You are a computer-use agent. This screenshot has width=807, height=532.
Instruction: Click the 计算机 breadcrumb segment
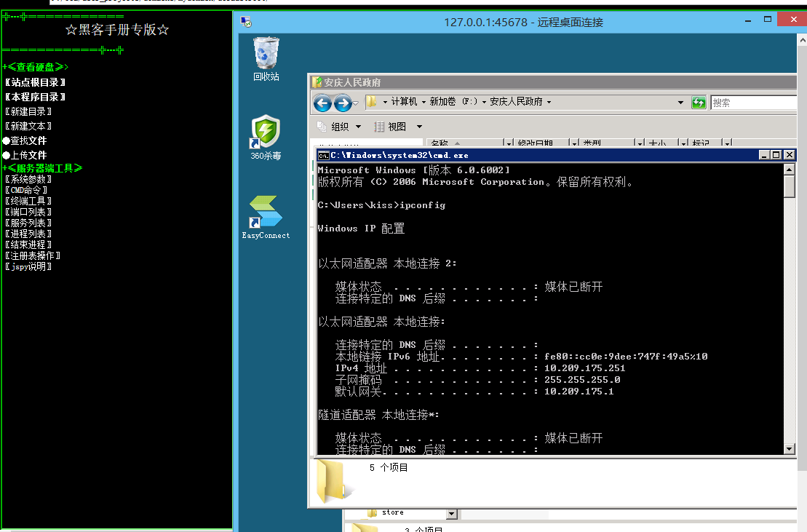[x=404, y=102]
